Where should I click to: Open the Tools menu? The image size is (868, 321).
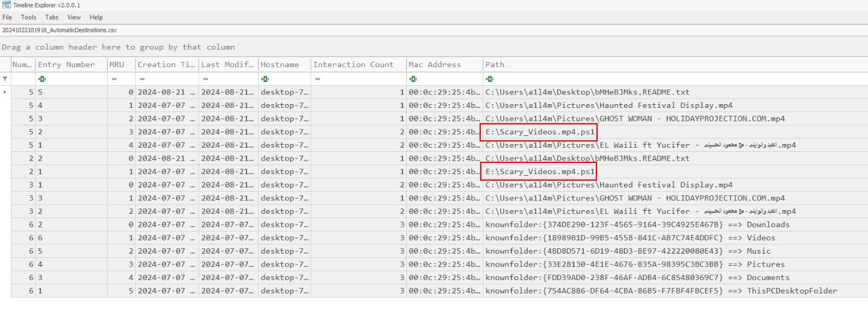[x=29, y=17]
